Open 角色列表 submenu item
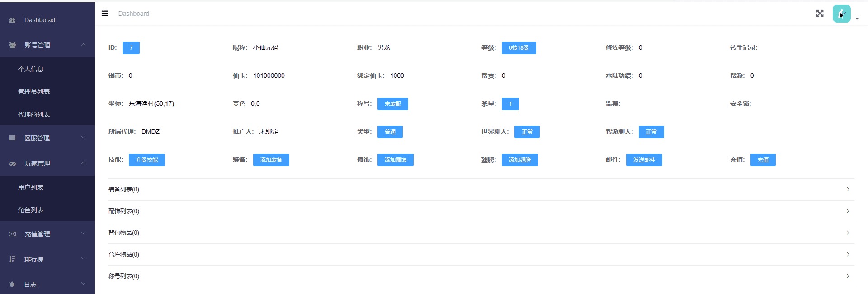Viewport: 868px width, 294px height. (47, 210)
